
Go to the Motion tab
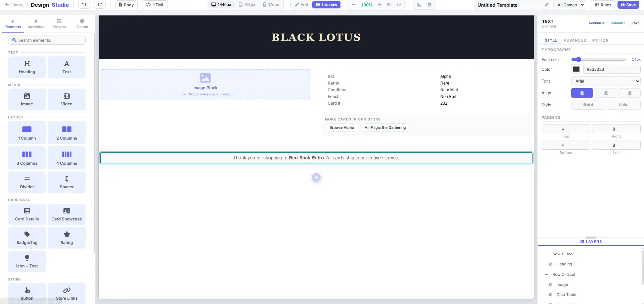click(x=600, y=40)
